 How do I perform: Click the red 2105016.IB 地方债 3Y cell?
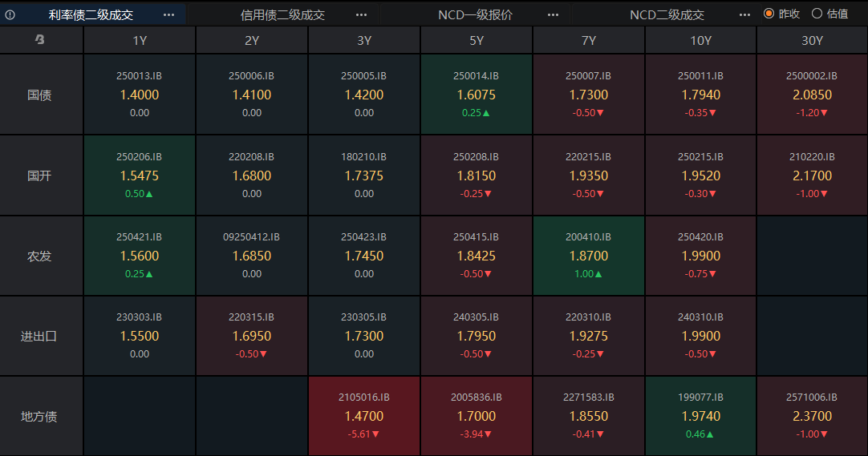364,416
